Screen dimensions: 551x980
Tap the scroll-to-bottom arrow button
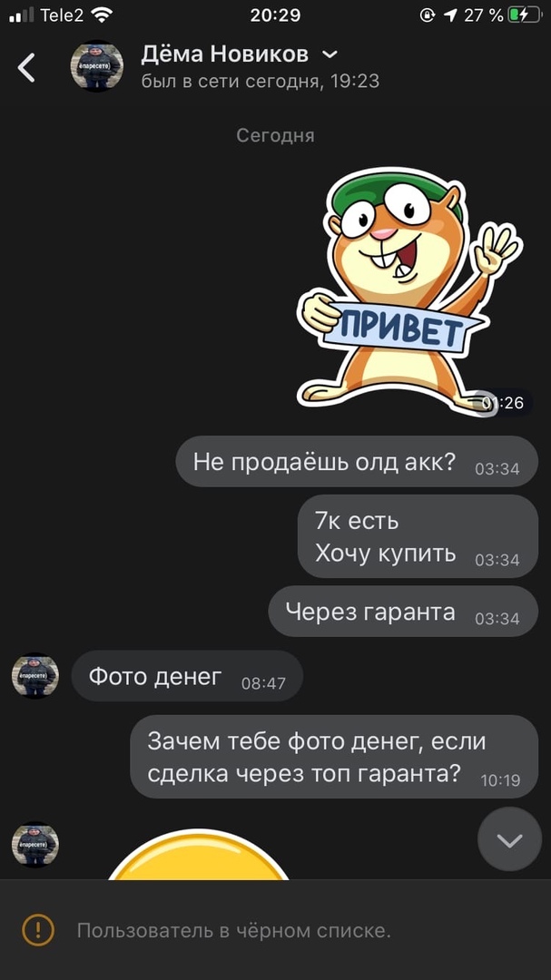[510, 840]
